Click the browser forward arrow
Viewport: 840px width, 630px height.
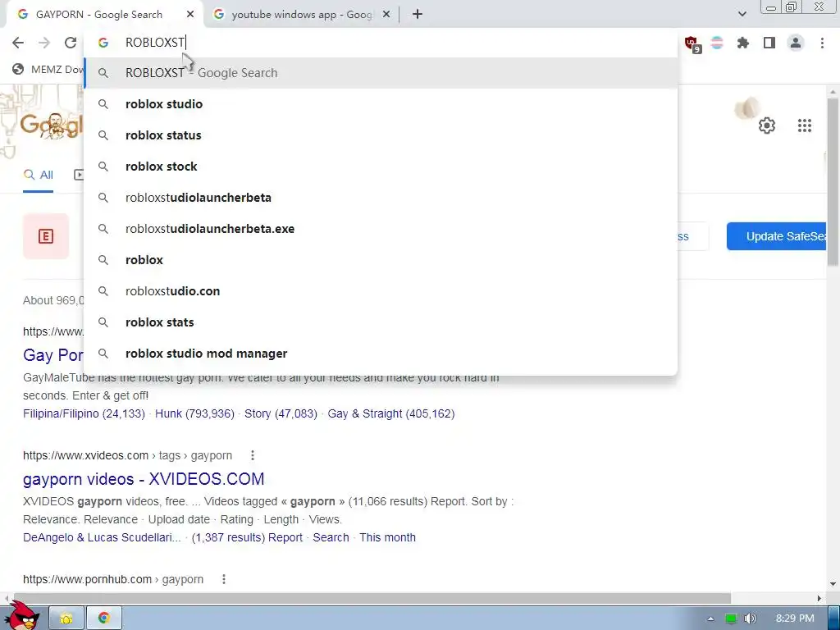[44, 43]
